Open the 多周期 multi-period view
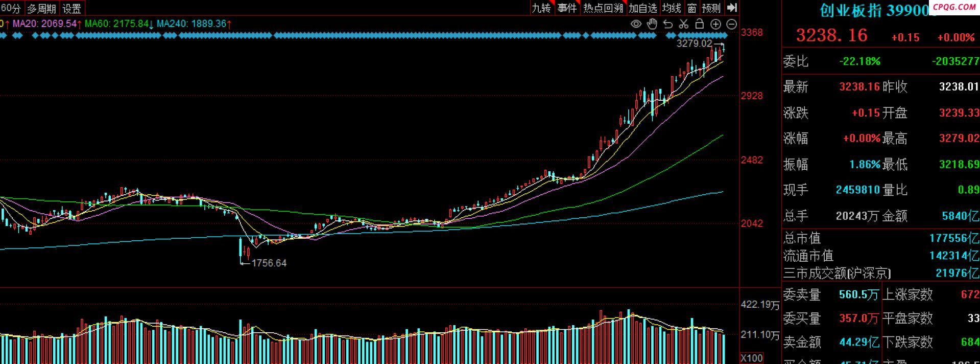Image resolution: width=980 pixels, height=364 pixels. (x=41, y=9)
